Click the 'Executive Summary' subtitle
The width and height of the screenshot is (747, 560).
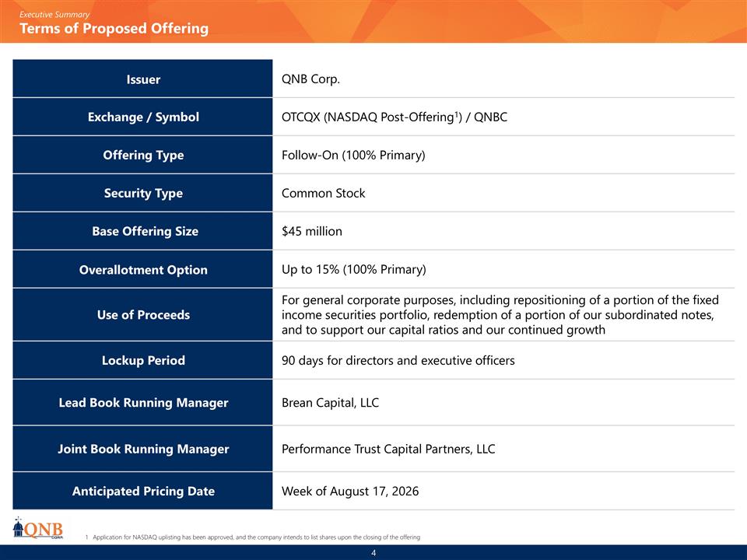pos(54,15)
